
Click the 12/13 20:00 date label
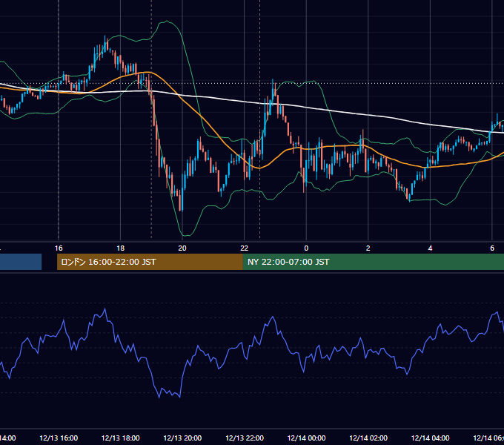182,438
